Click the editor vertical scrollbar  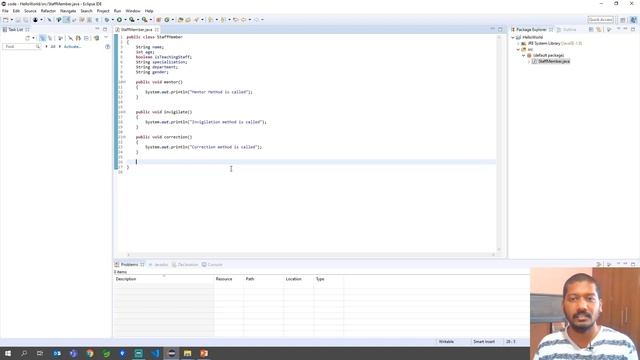click(499, 143)
